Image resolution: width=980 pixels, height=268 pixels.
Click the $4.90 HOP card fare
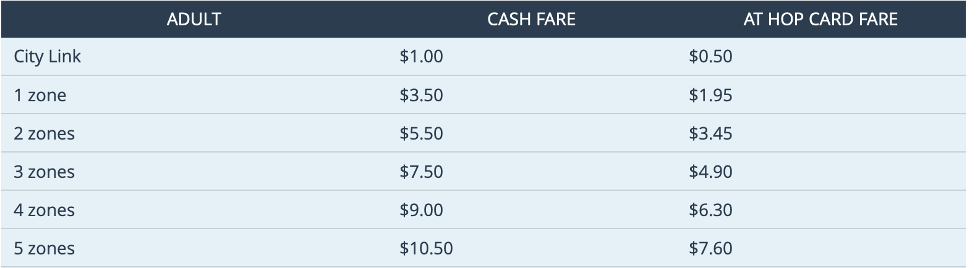(710, 172)
